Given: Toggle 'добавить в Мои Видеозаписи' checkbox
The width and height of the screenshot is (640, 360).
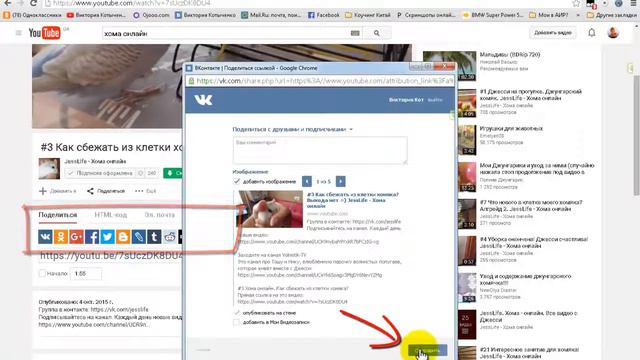Looking at the screenshot, I should point(236,322).
